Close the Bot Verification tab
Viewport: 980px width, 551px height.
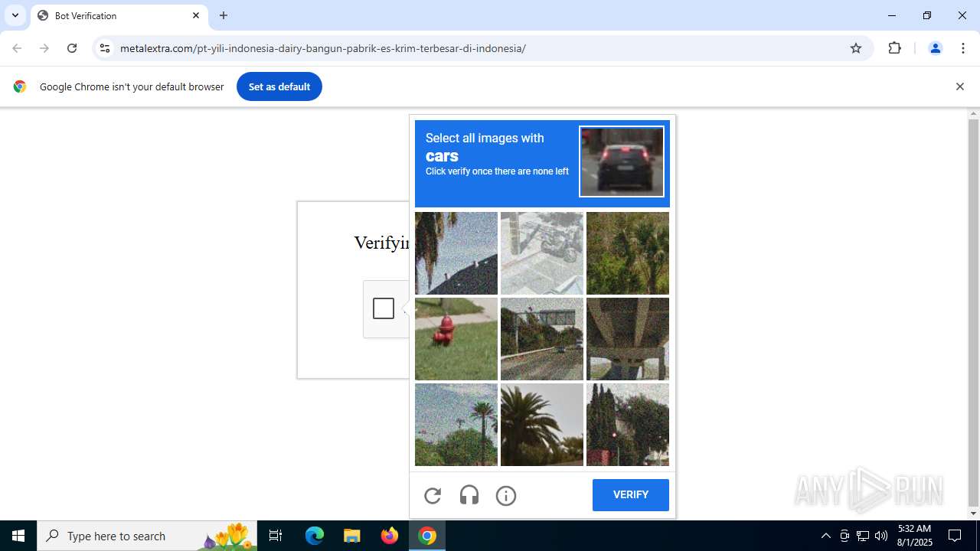coord(196,15)
